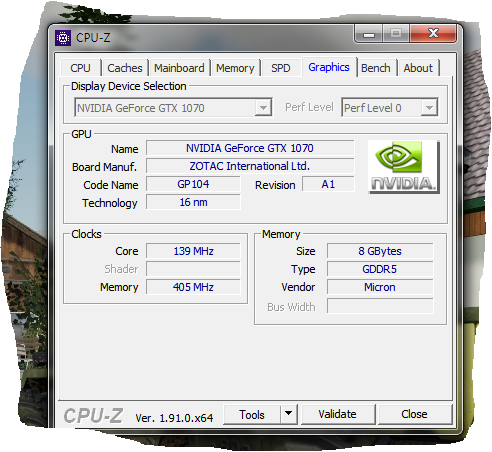
Task: Click the GP104 code name value
Action: coord(193,184)
